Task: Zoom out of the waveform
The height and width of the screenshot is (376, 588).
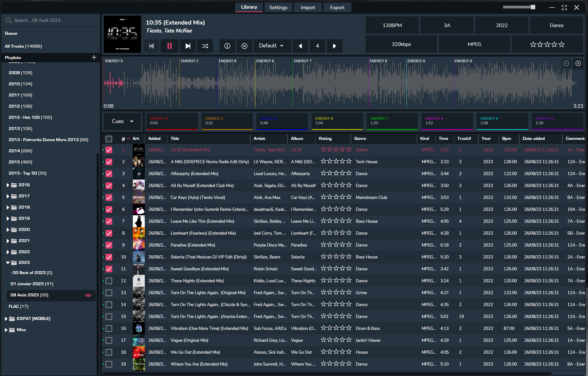Action: (x=566, y=63)
